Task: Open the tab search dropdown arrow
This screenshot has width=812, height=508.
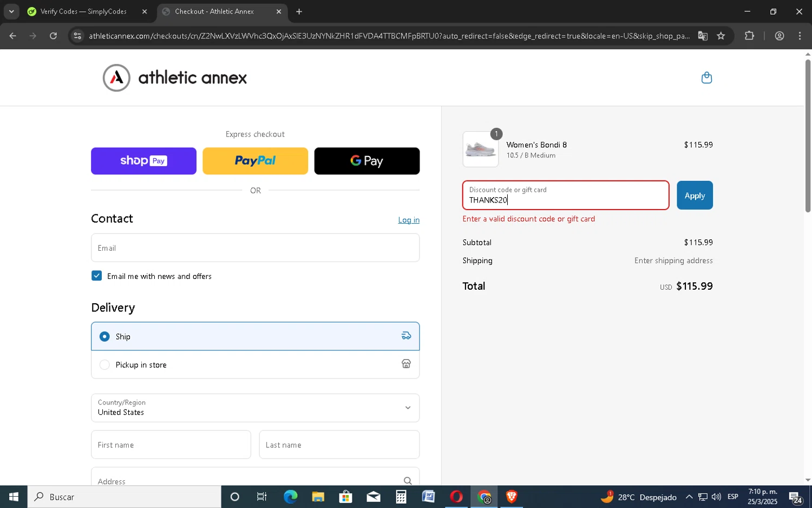Action: 11,11
